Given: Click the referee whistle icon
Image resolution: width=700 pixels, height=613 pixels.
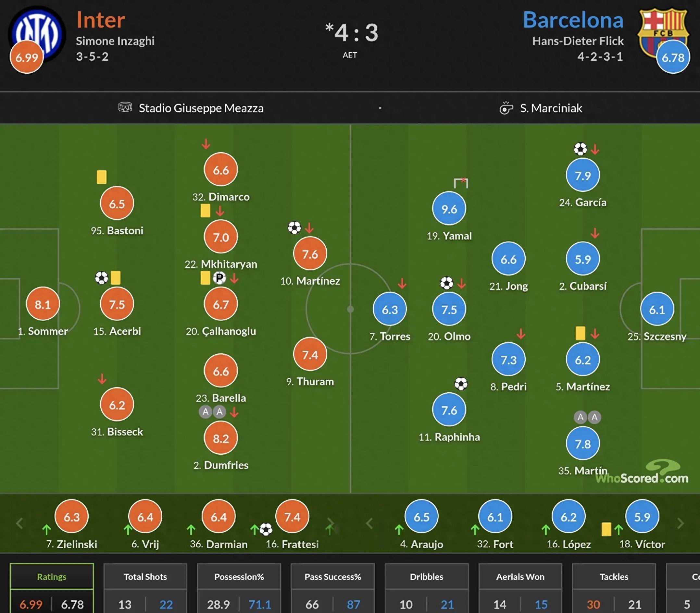Looking at the screenshot, I should tap(506, 108).
